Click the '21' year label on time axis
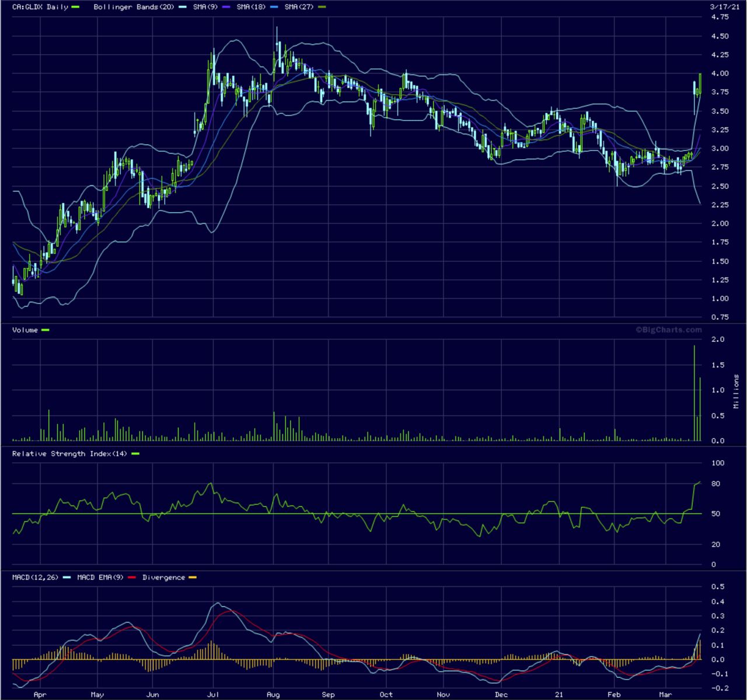 [559, 695]
